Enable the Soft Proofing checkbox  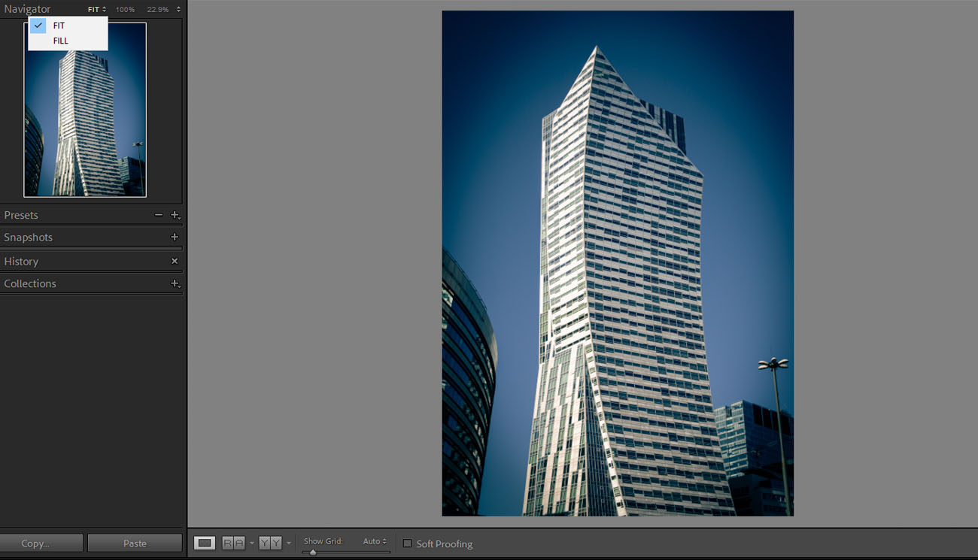(407, 543)
